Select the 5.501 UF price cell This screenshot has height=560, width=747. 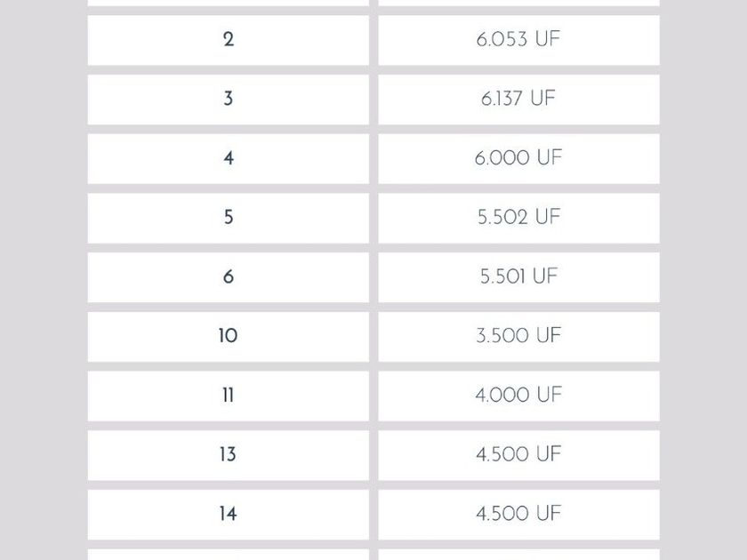518,276
